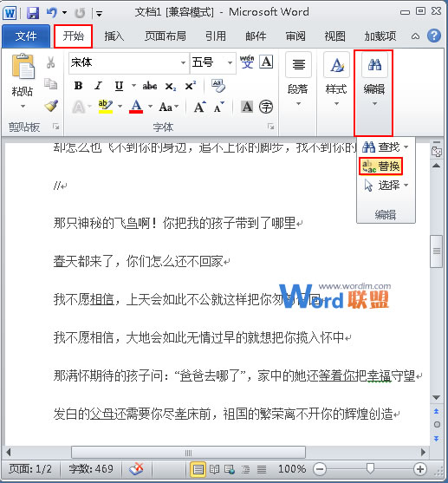Click the Cut scissors icon
This screenshot has width=448, height=483.
click(51, 62)
